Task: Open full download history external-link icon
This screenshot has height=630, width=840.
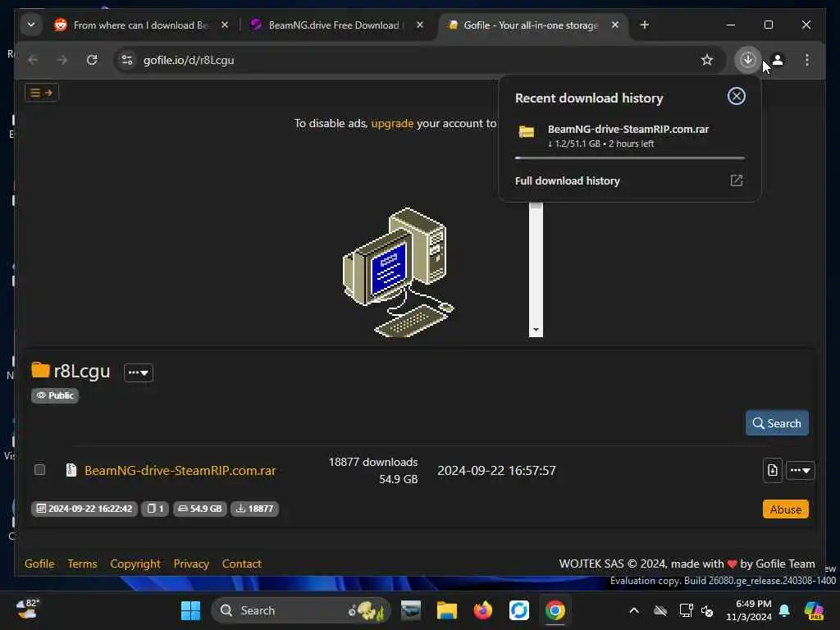Action: pos(737,180)
